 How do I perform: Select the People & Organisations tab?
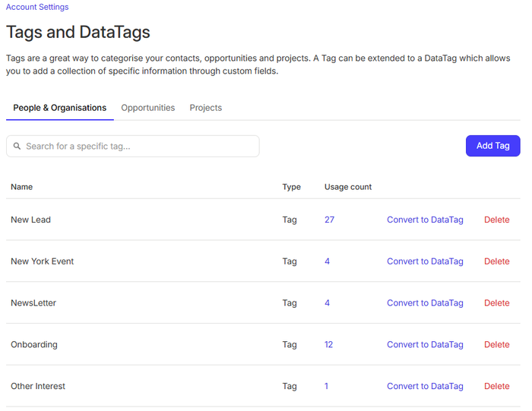(x=60, y=108)
